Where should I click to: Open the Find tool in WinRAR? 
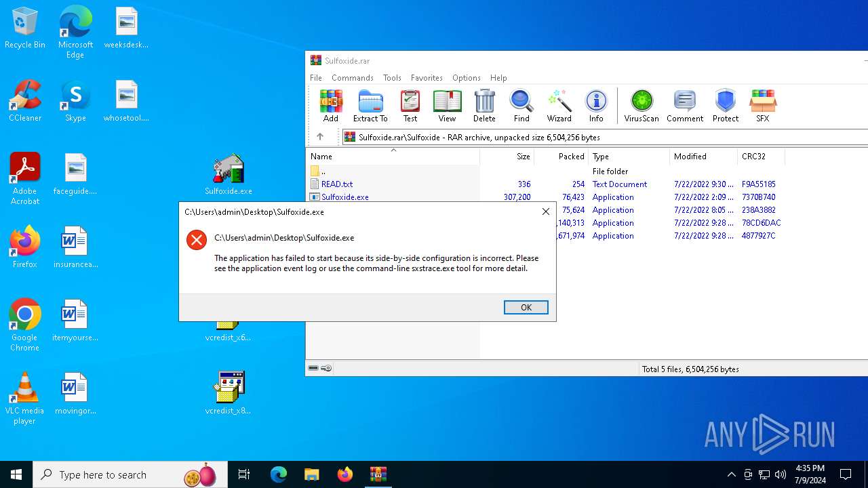[521, 106]
